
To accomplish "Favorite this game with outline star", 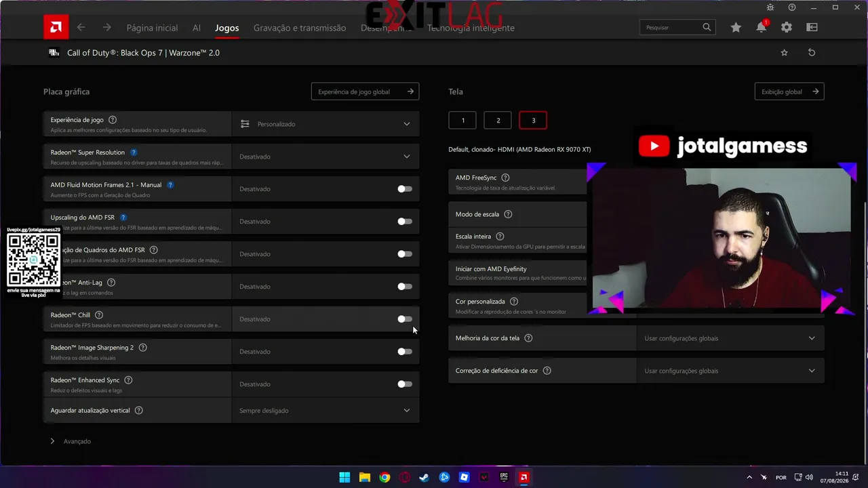I will click(785, 52).
